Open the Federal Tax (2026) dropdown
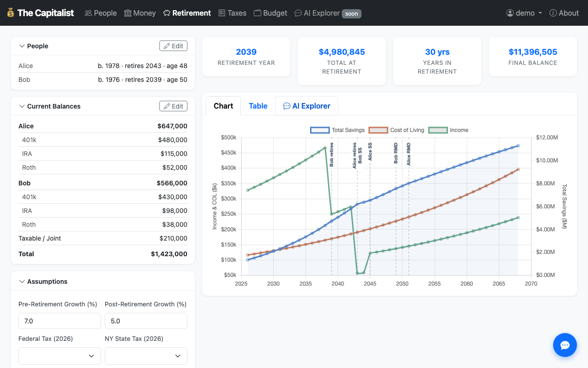 pyautogui.click(x=60, y=356)
